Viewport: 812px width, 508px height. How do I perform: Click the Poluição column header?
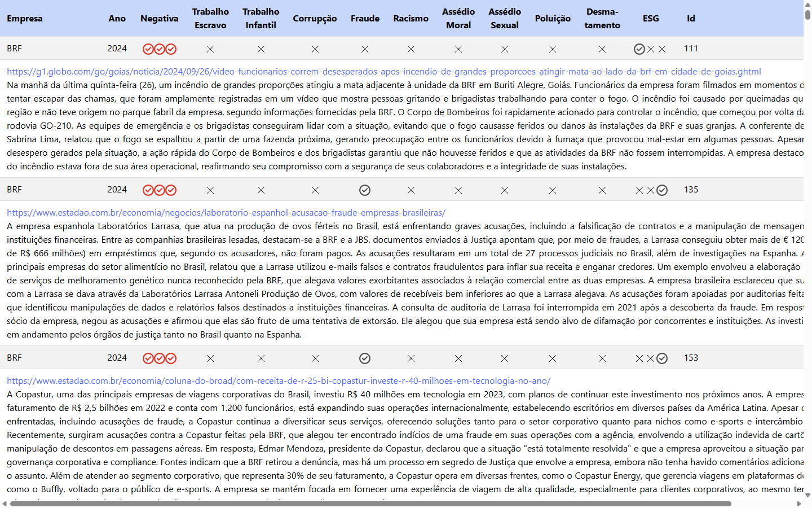tap(553, 19)
